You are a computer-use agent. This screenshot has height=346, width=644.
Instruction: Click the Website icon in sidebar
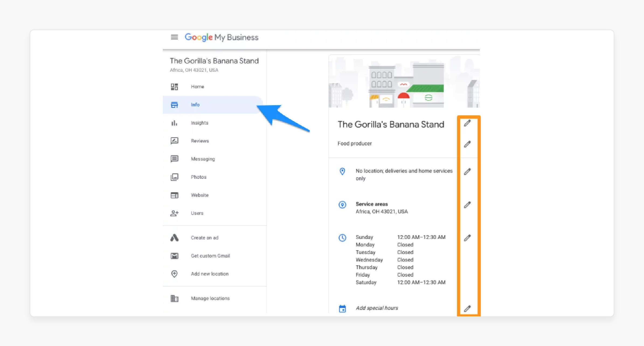tap(174, 195)
